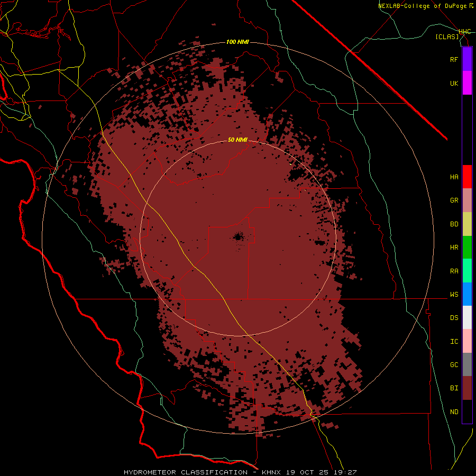
Task: Click the HR legend label
Action: [454, 248]
